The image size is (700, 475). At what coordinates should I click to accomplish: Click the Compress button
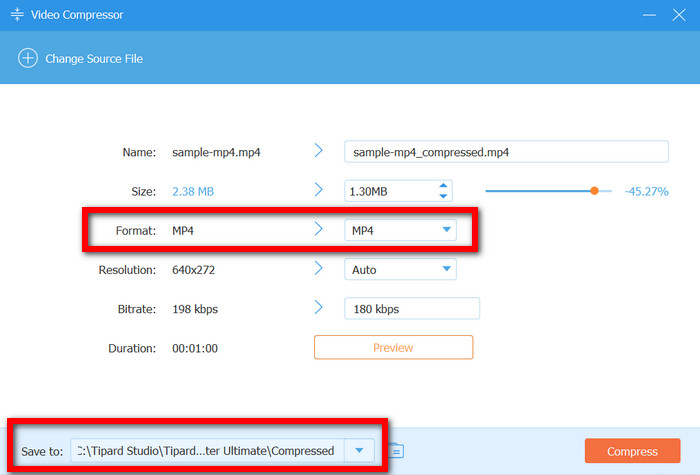tap(632, 451)
